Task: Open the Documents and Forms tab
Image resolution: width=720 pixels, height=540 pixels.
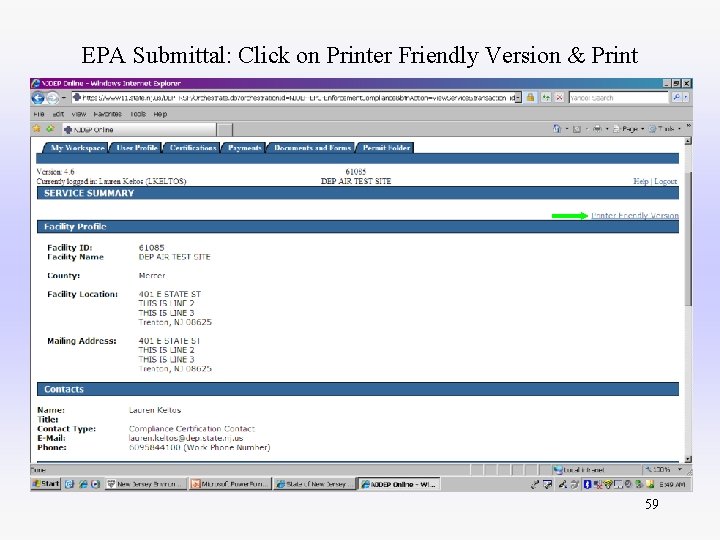Action: 312,147
